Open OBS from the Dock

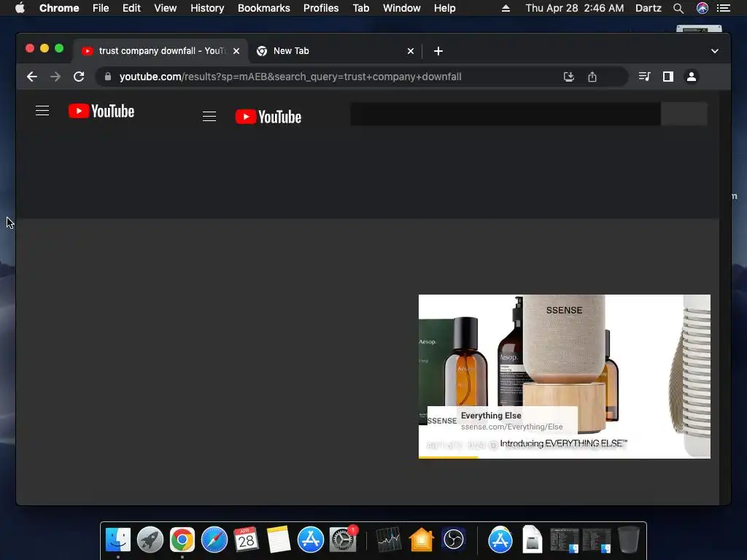click(x=453, y=540)
